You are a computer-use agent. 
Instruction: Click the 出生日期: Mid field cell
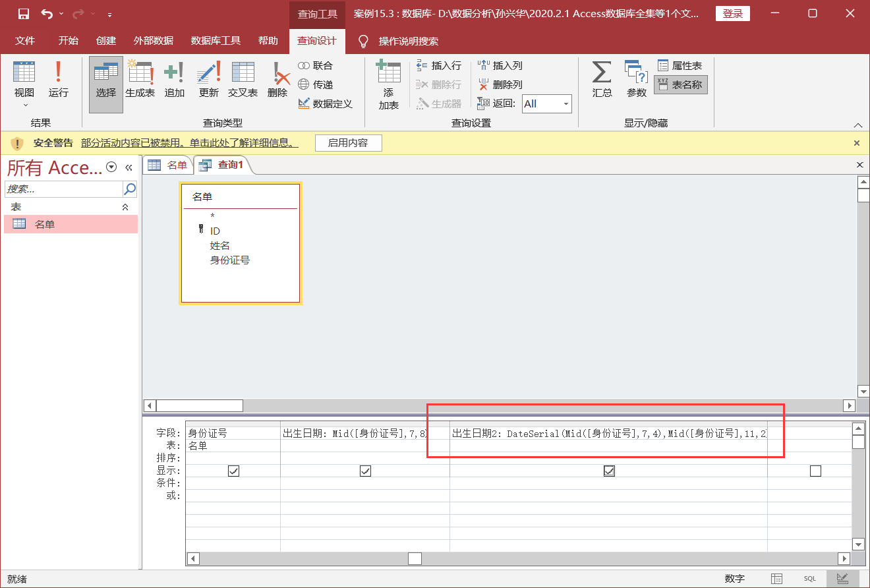coord(365,433)
